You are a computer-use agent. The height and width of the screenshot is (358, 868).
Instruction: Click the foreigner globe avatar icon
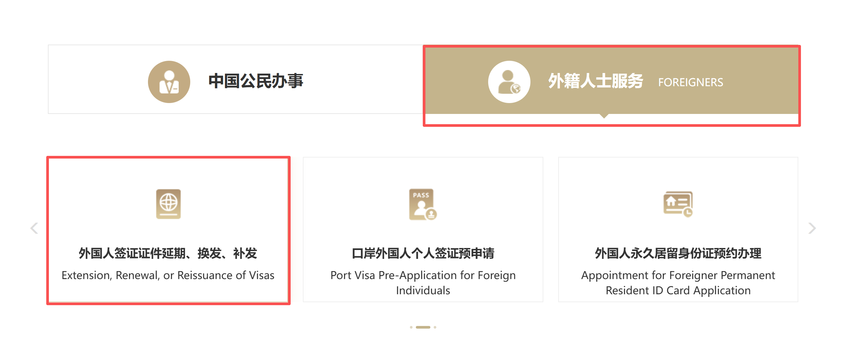pyautogui.click(x=509, y=82)
